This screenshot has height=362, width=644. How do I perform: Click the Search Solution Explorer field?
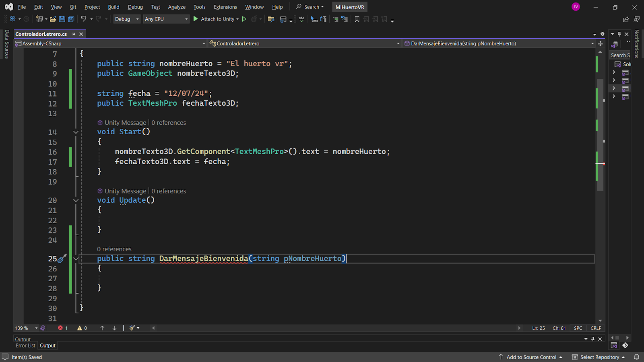pos(620,55)
